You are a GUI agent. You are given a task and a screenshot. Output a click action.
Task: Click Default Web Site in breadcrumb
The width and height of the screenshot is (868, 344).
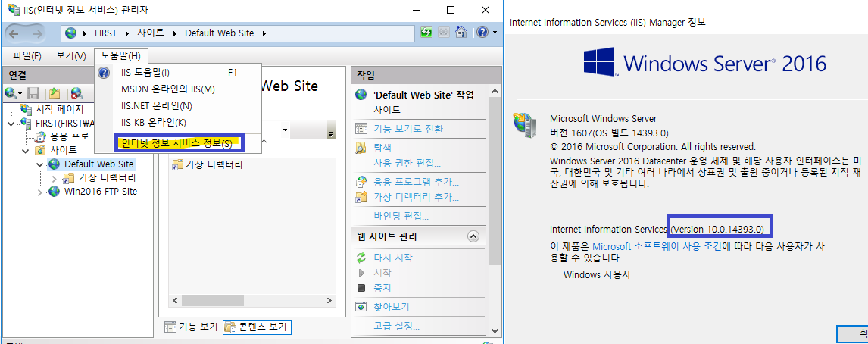pyautogui.click(x=219, y=33)
